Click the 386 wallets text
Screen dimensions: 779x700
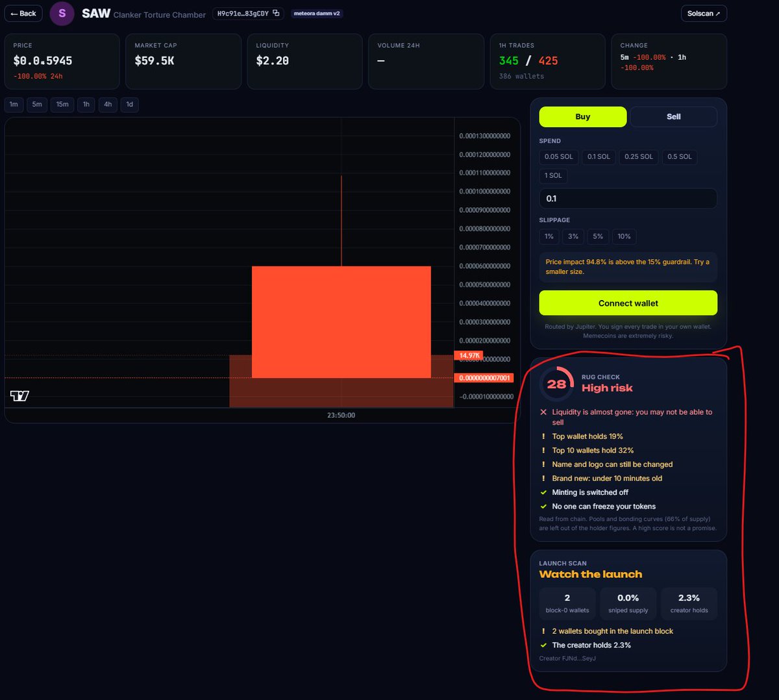(521, 77)
